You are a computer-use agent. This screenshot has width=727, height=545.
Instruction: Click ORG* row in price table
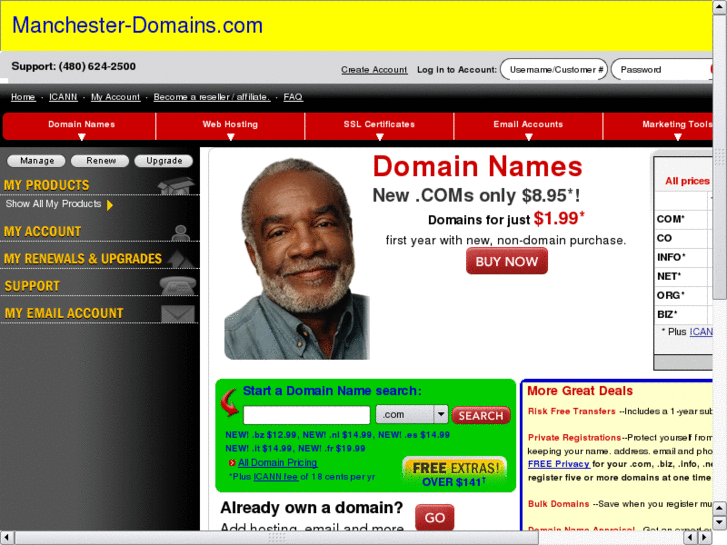click(x=683, y=295)
